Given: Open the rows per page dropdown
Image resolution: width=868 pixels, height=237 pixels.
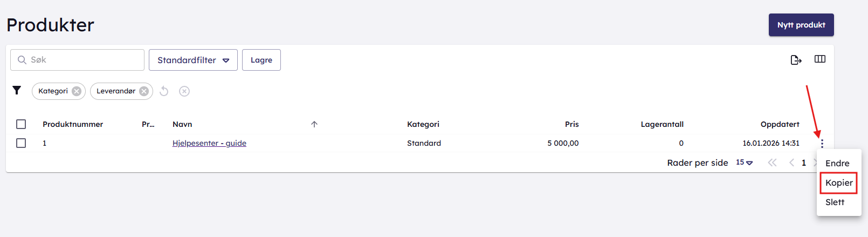Looking at the screenshot, I should click(x=744, y=162).
